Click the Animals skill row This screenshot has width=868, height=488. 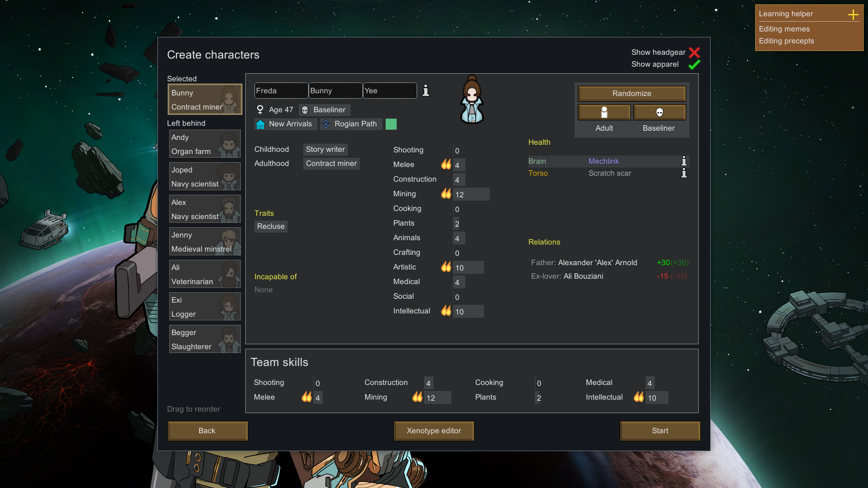pos(429,238)
